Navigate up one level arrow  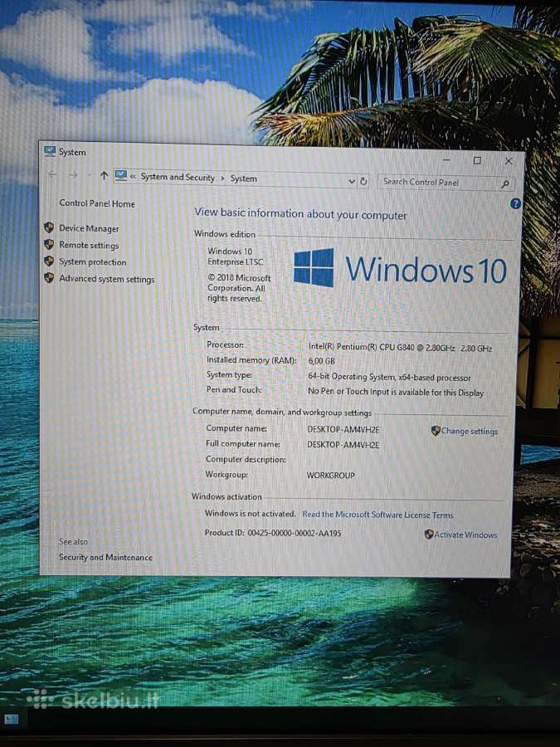104,176
